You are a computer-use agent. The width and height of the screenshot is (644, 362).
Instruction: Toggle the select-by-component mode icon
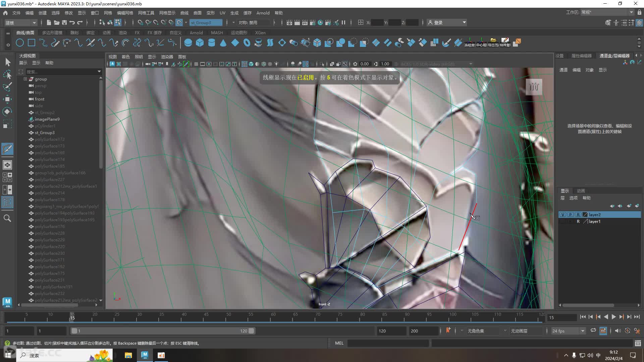[118, 22]
